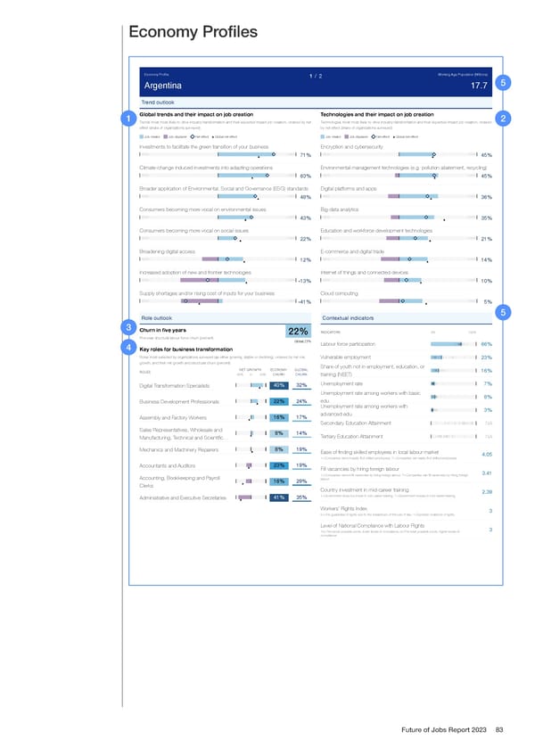The height and width of the screenshot is (756, 535).
Task: Click 40% churn box for Digital Transformation Specialists
Action: coord(277,385)
